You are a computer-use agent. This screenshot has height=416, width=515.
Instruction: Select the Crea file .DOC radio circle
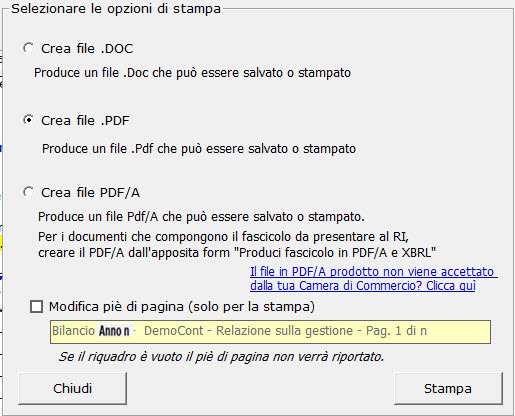(29, 48)
